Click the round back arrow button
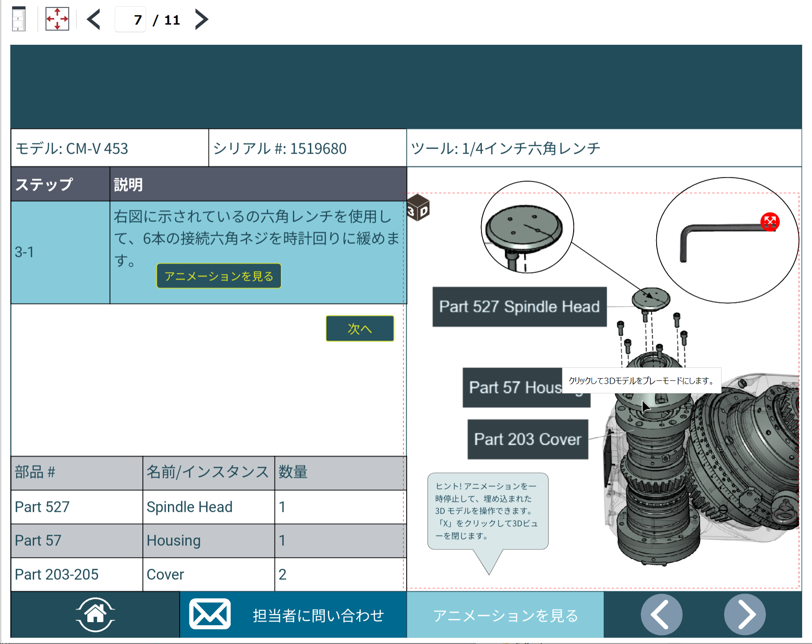The height and width of the screenshot is (644, 812). [x=662, y=614]
